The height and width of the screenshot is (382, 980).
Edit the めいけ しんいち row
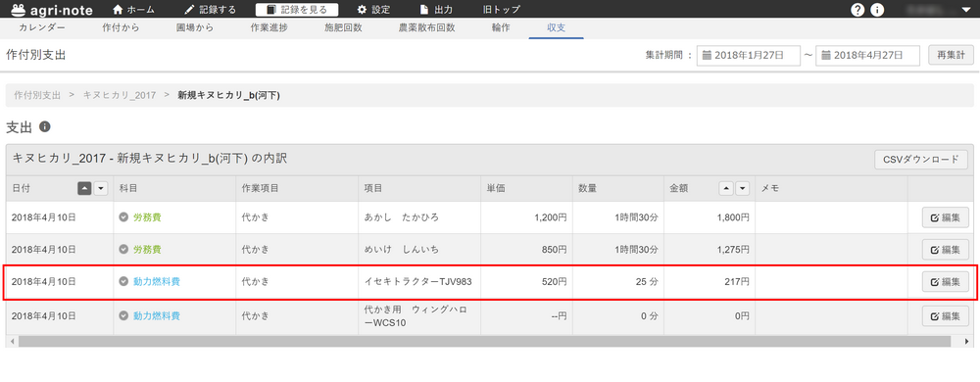click(946, 249)
